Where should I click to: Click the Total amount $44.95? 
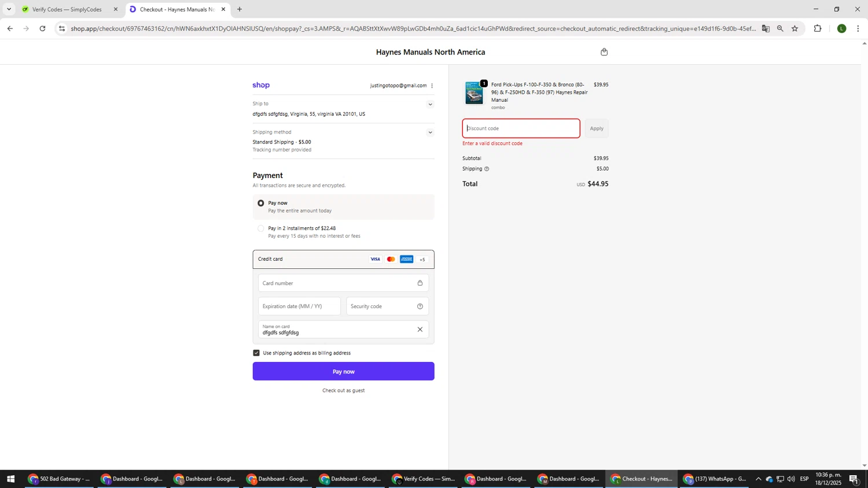click(x=598, y=184)
